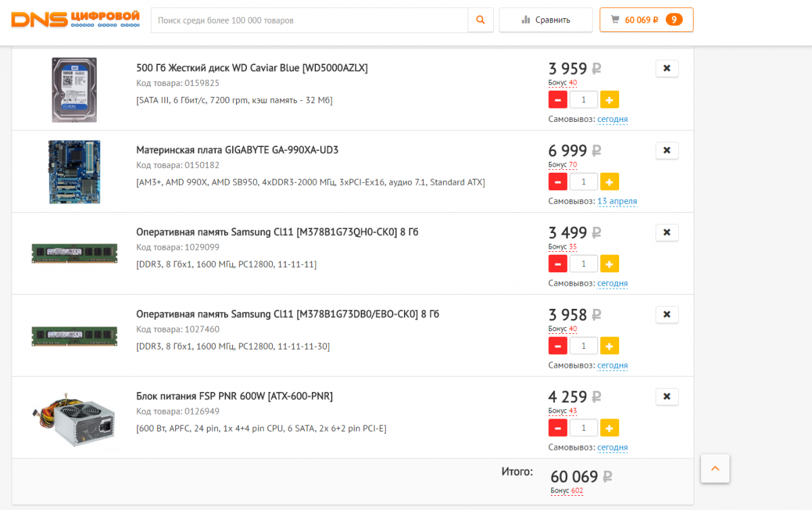Click quantity field of WD Caviar Blue
This screenshot has height=510, width=812.
584,100
